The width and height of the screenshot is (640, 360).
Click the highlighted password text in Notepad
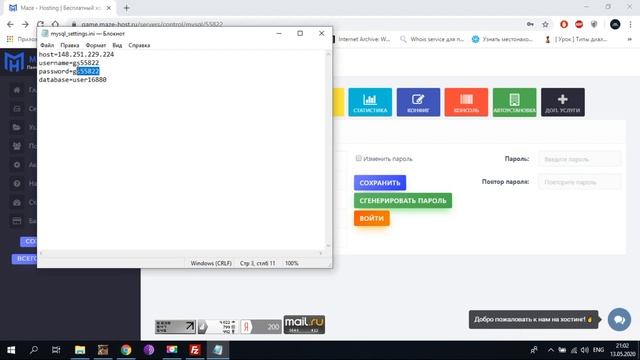click(x=88, y=71)
